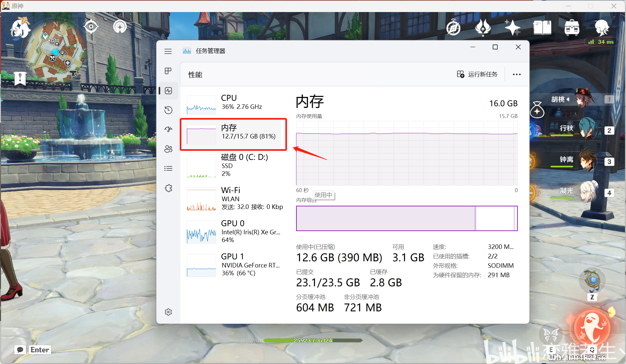Trigger the ghost elemental burst icon
This screenshot has height=364, width=626.
(592, 328)
